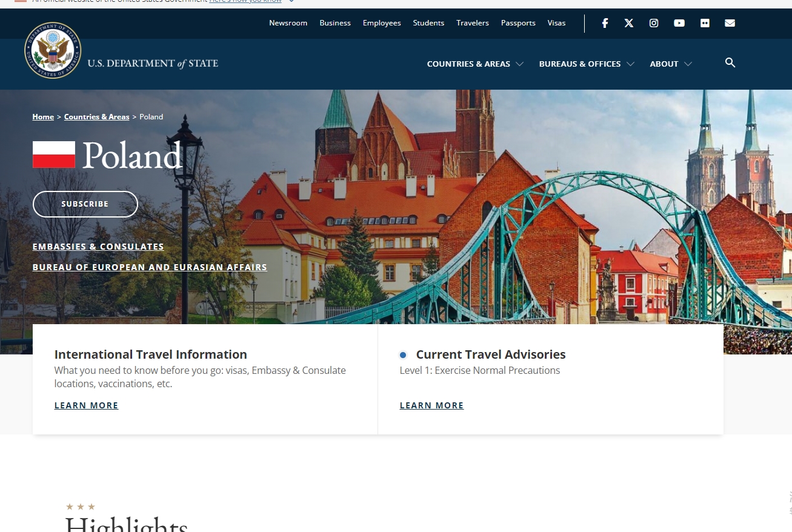Click the Home breadcrumb link
This screenshot has width=792, height=532.
tap(43, 117)
